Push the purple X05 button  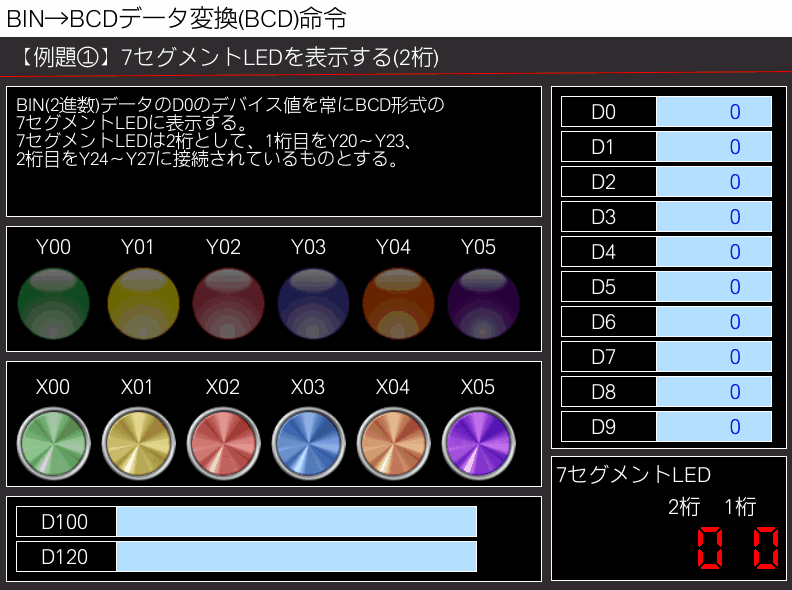[478, 444]
